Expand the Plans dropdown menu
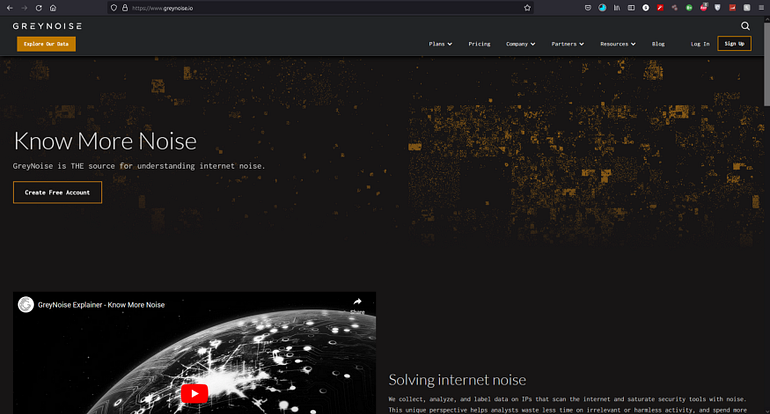The image size is (770, 414). [440, 44]
